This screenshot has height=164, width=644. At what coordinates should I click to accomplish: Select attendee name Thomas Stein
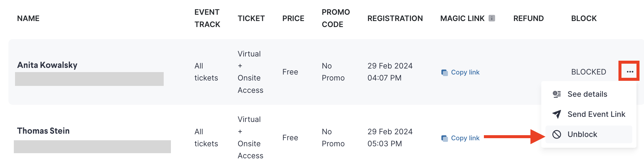(43, 131)
